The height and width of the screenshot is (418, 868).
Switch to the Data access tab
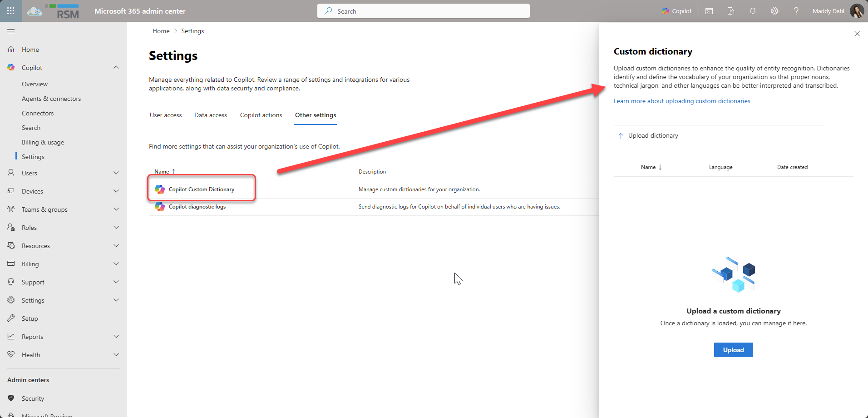click(x=211, y=115)
